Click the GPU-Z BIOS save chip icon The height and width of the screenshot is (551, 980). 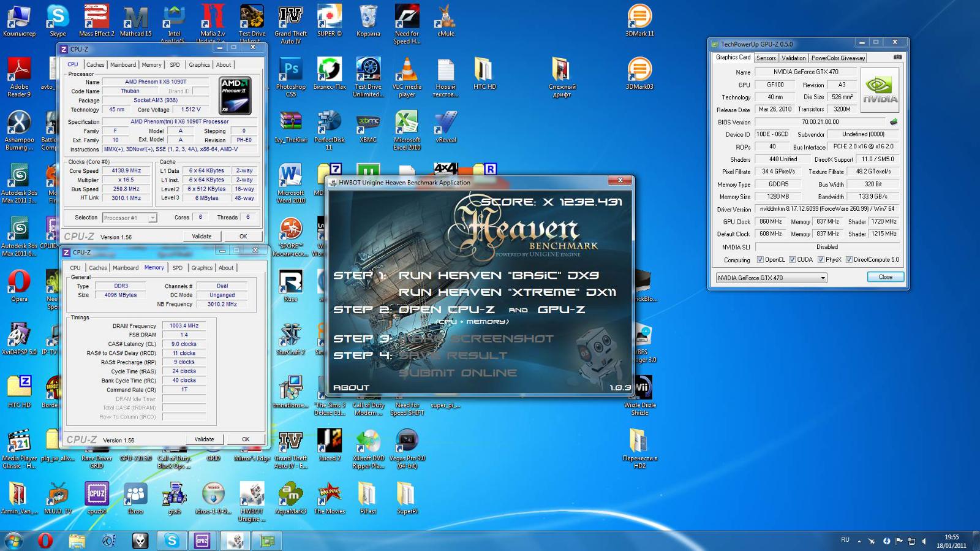pyautogui.click(x=894, y=122)
